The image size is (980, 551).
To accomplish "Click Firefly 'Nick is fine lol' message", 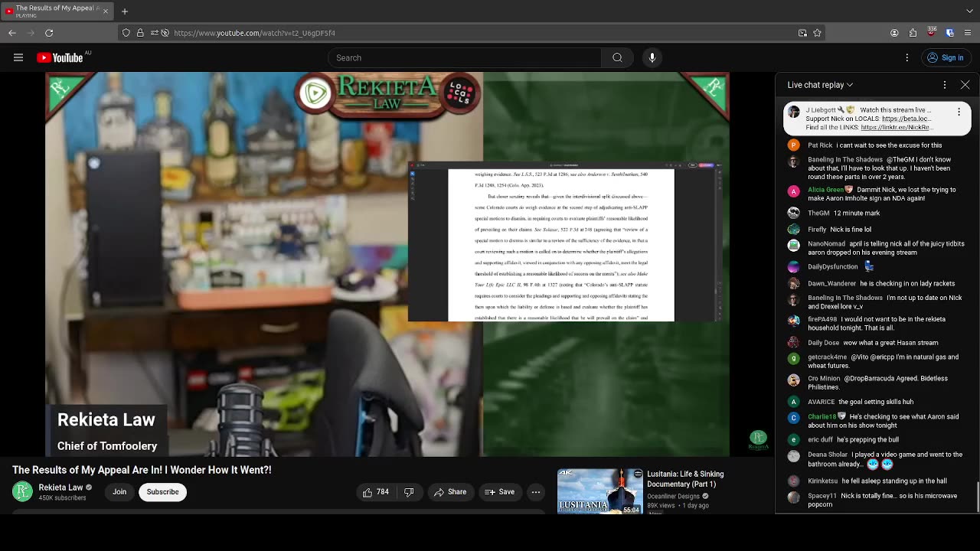I will click(x=876, y=229).
